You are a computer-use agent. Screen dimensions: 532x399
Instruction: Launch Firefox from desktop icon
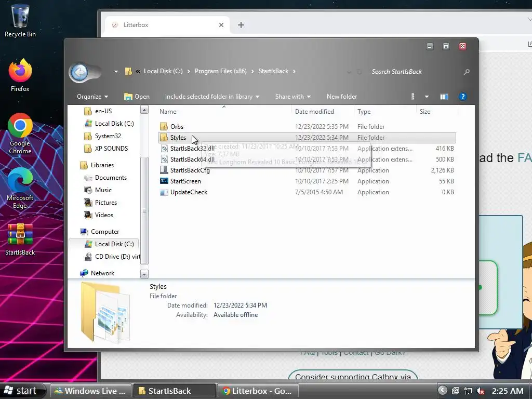tap(20, 75)
